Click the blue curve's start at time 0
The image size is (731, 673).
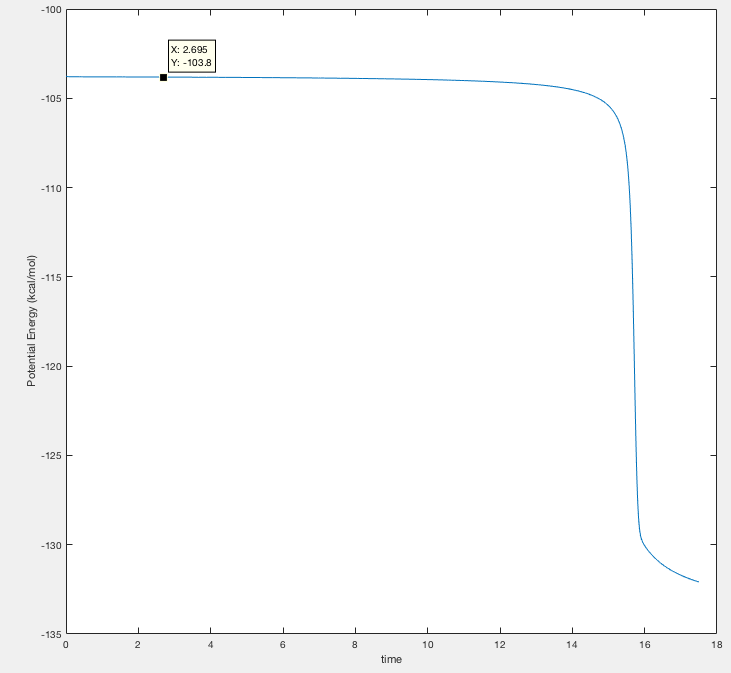[67, 76]
